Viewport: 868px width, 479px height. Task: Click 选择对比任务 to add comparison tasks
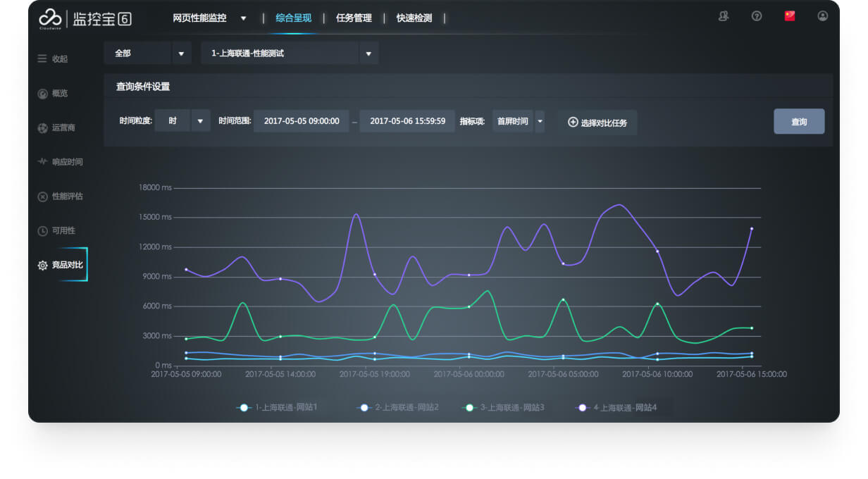[597, 120]
